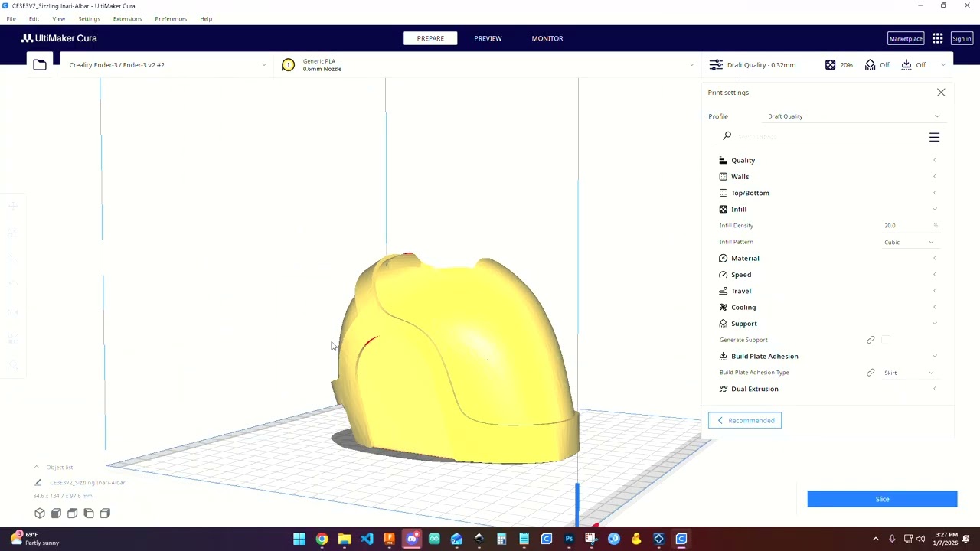This screenshot has height=551, width=980.
Task: Open Discord from the taskbar
Action: 412,539
